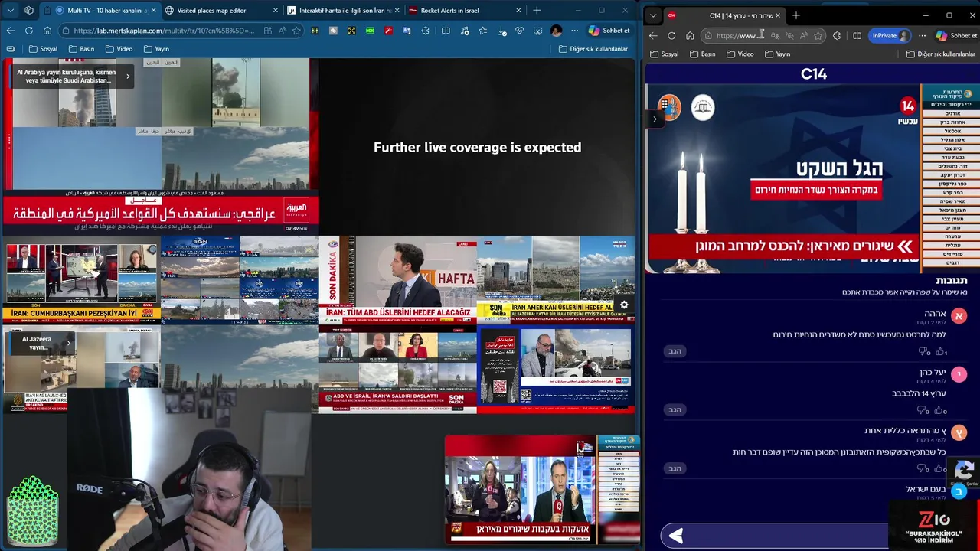Close the Visited places map editor tab
The width and height of the screenshot is (980, 551).
275,11
